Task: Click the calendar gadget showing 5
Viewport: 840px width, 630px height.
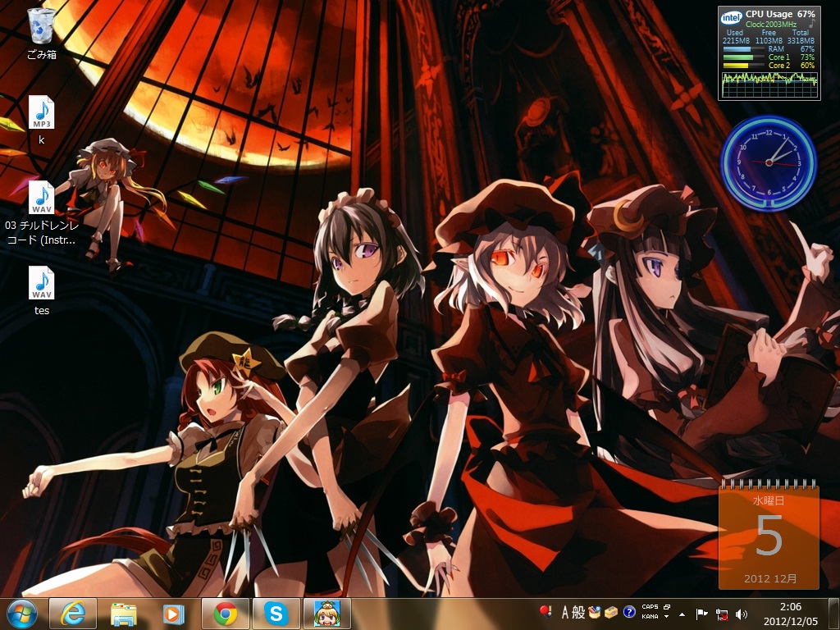Action: click(769, 535)
